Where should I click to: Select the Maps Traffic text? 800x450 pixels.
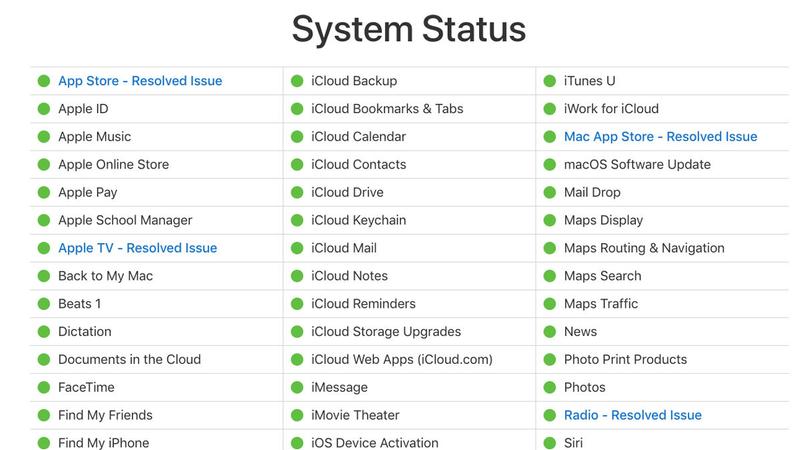[x=601, y=304]
